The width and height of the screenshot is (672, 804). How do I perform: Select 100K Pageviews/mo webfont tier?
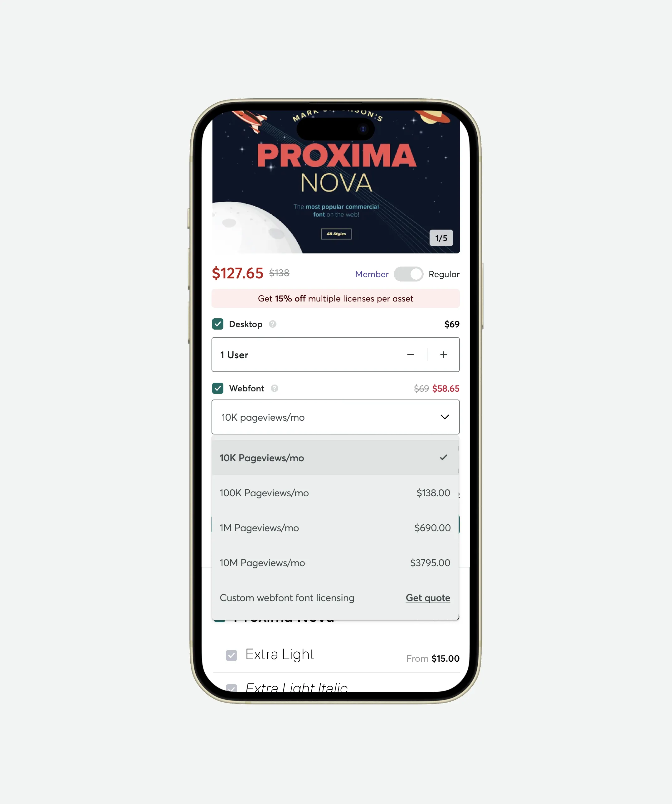click(335, 492)
